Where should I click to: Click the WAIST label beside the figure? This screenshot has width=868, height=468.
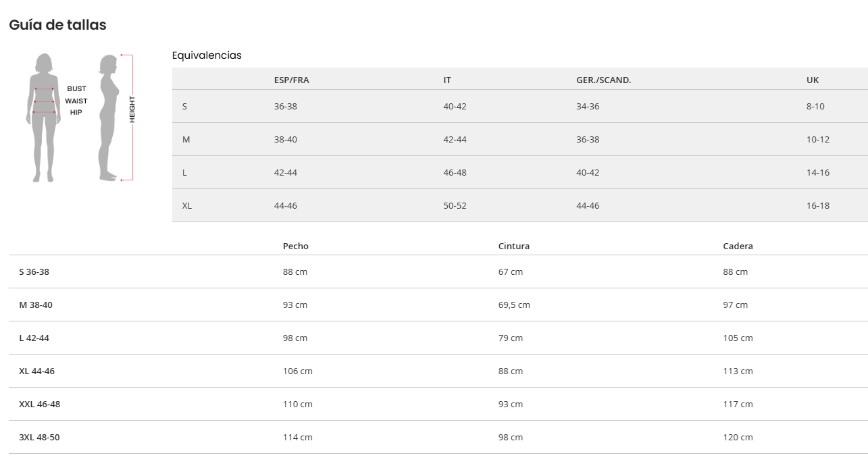76,101
